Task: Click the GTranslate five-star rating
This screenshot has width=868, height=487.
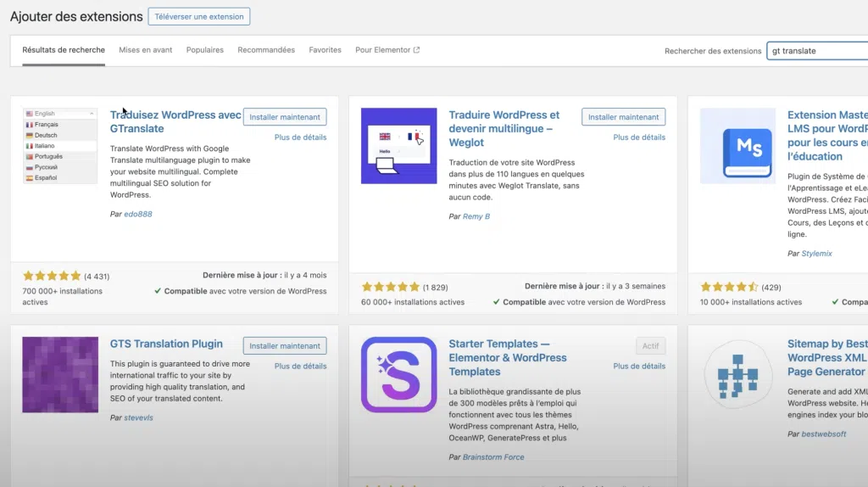Action: [52, 276]
